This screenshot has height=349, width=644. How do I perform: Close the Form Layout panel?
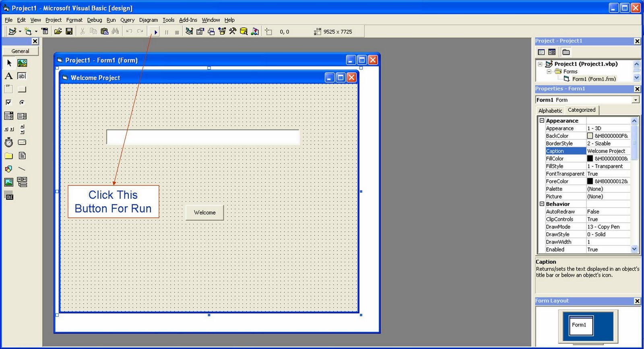coord(637,301)
